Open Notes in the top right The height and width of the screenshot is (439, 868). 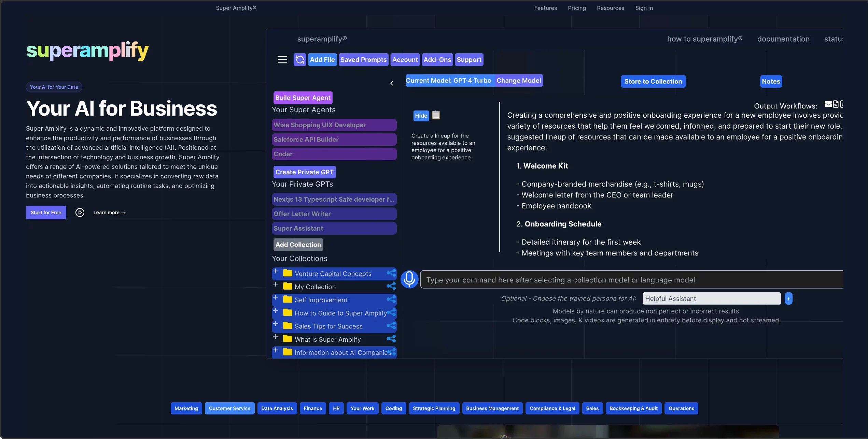point(771,81)
